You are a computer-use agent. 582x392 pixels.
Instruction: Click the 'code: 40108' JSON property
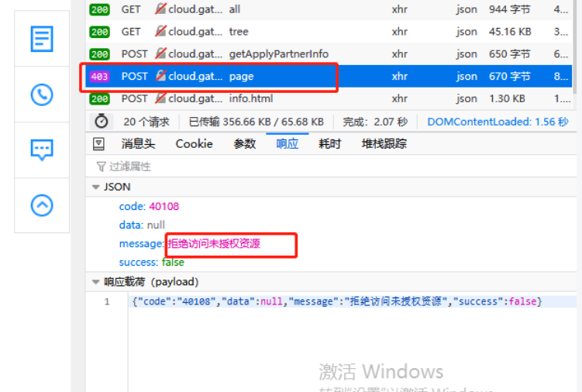[x=149, y=206]
